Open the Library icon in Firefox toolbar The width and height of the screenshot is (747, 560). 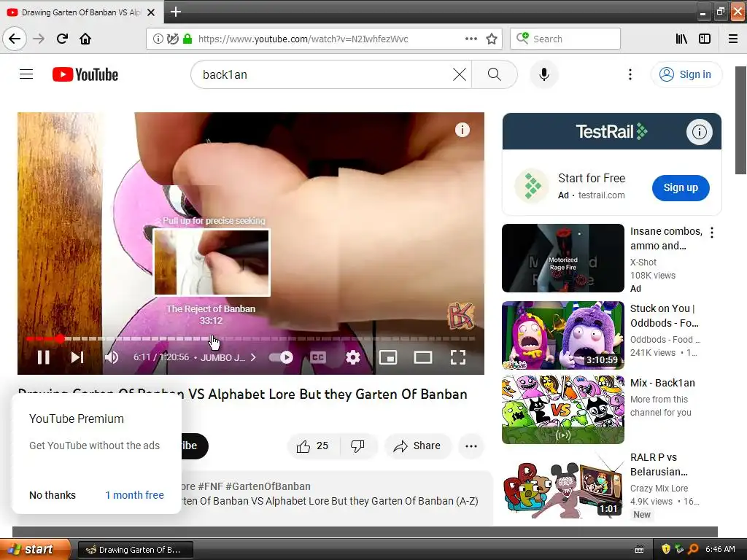click(x=681, y=39)
